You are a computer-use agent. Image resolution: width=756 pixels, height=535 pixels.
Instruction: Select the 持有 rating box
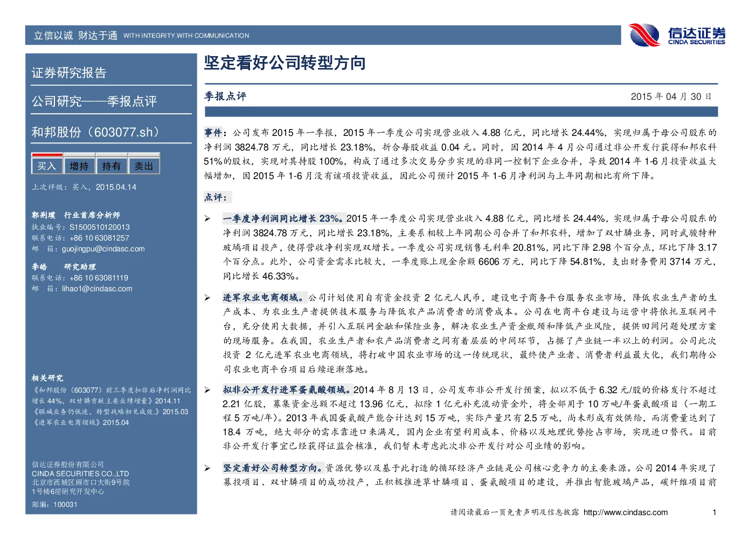tap(112, 166)
